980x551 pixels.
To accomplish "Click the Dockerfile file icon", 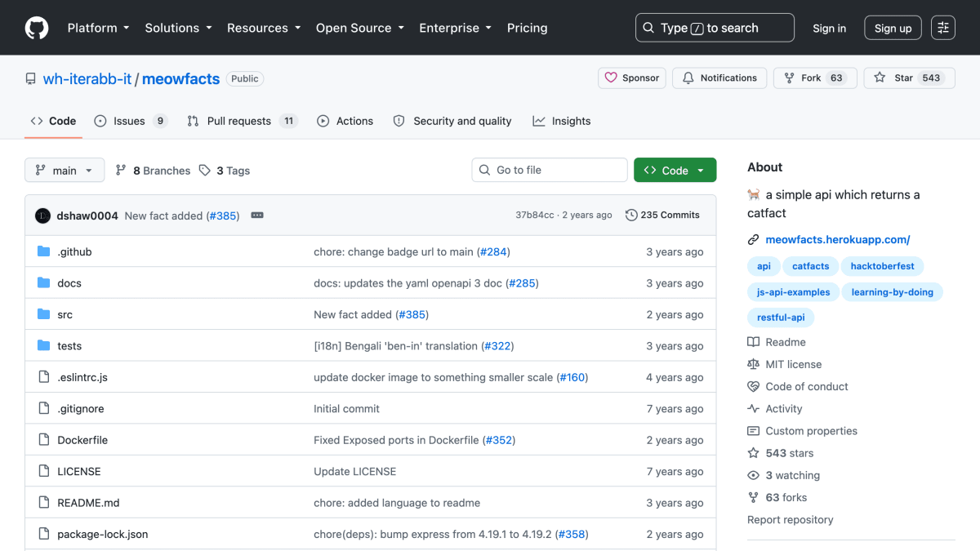I will [x=44, y=440].
